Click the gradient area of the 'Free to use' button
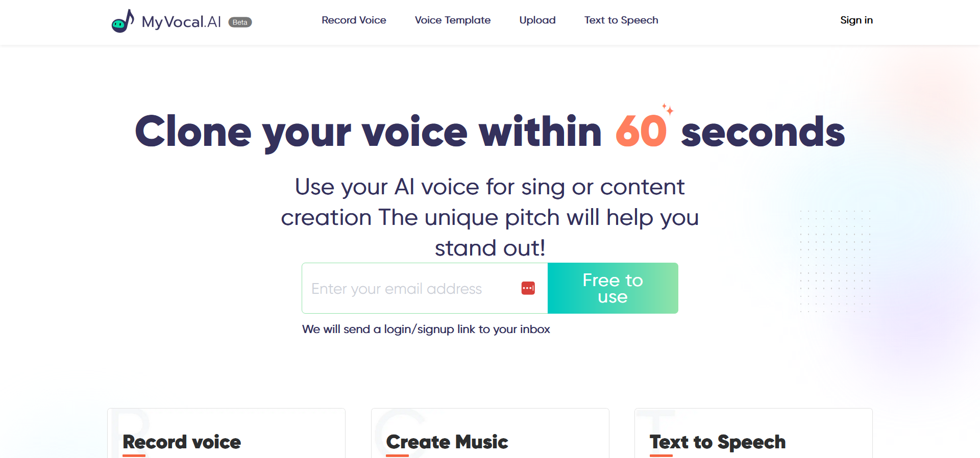 [612, 288]
